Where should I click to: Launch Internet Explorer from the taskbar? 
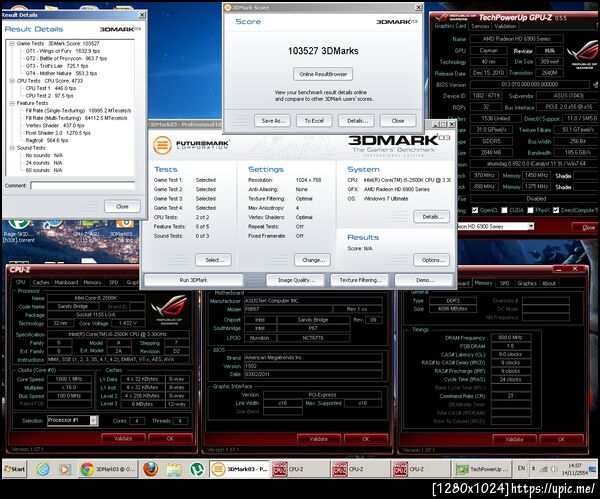pos(42,469)
